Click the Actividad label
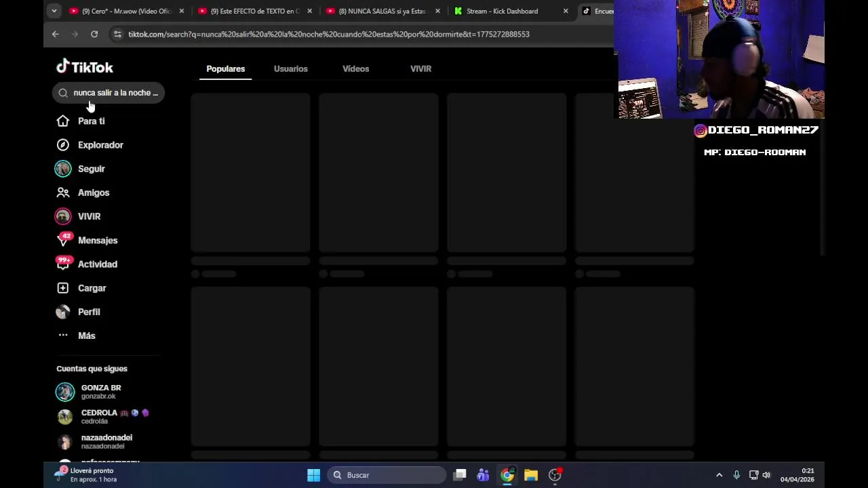868x488 pixels. (98, 264)
